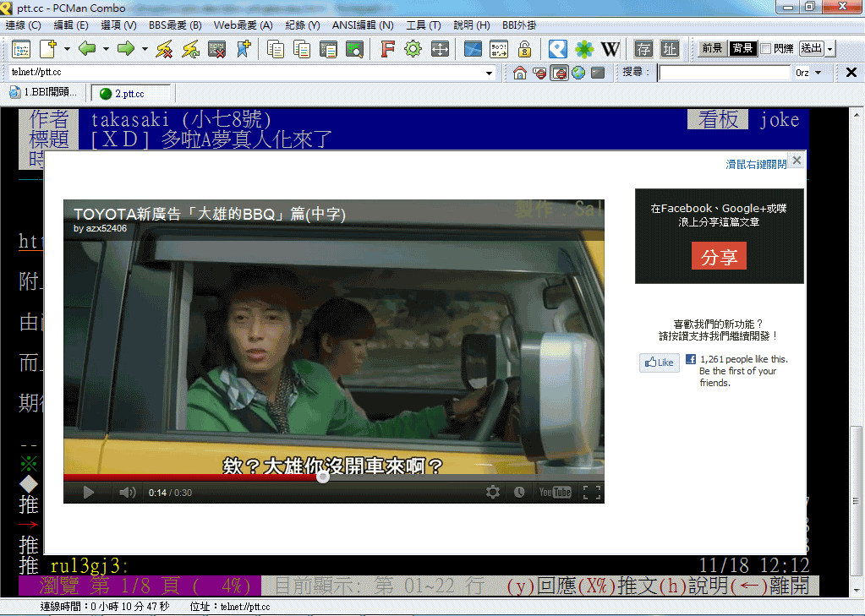Open video quality settings gear
The image size is (865, 616).
click(493, 492)
